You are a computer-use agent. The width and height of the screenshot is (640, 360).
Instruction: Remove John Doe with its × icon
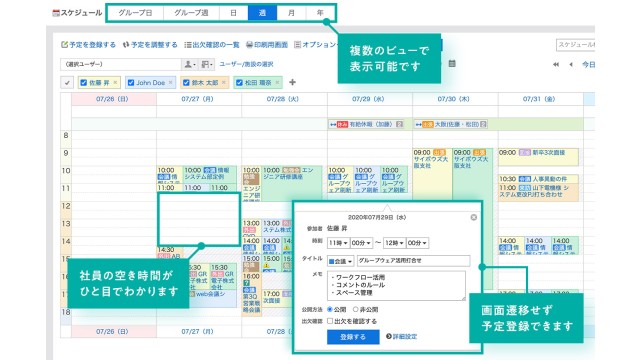171,82
